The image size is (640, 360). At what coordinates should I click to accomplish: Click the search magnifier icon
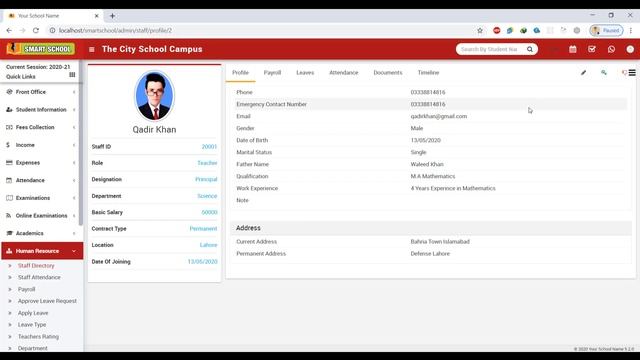(x=529, y=49)
